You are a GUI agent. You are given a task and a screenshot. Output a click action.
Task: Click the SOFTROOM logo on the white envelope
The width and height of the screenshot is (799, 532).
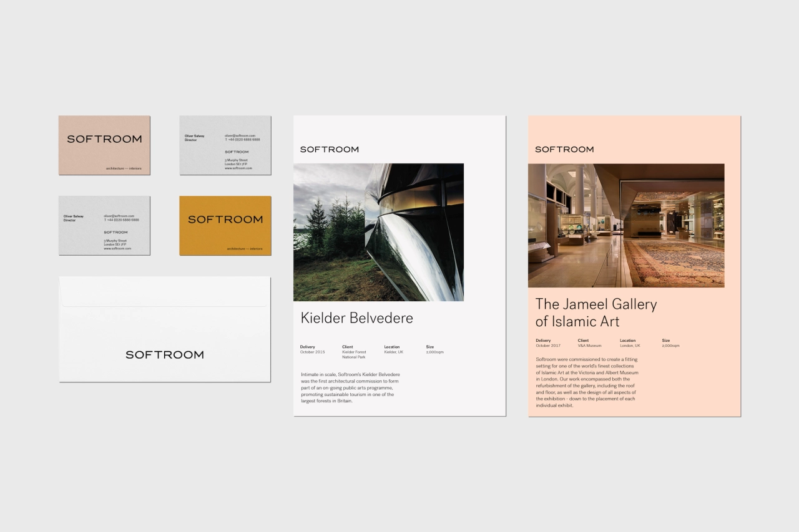pyautogui.click(x=165, y=354)
